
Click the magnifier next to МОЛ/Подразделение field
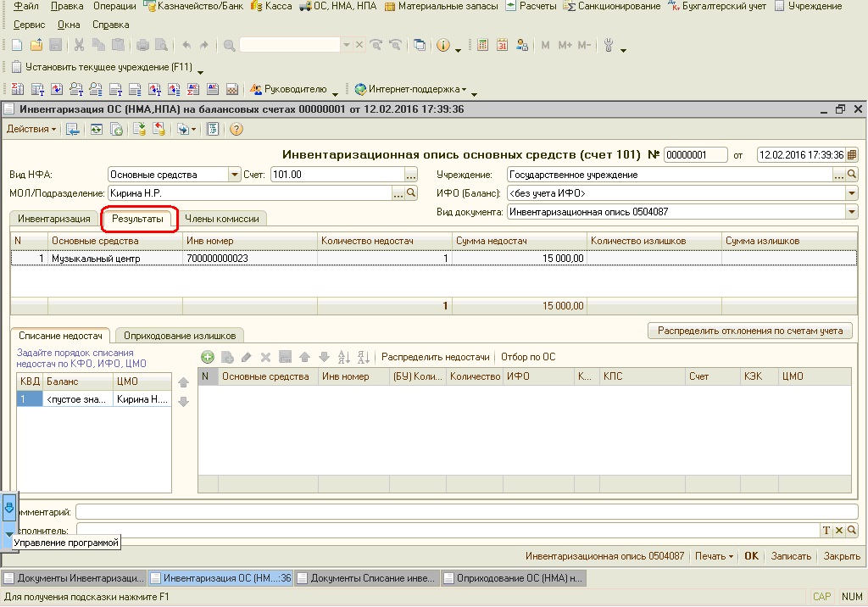(x=412, y=193)
